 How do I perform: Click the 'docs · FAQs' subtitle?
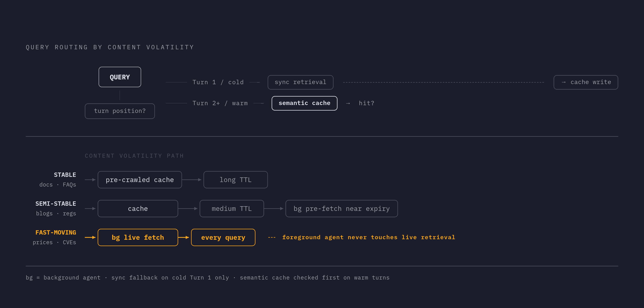pyautogui.click(x=58, y=185)
